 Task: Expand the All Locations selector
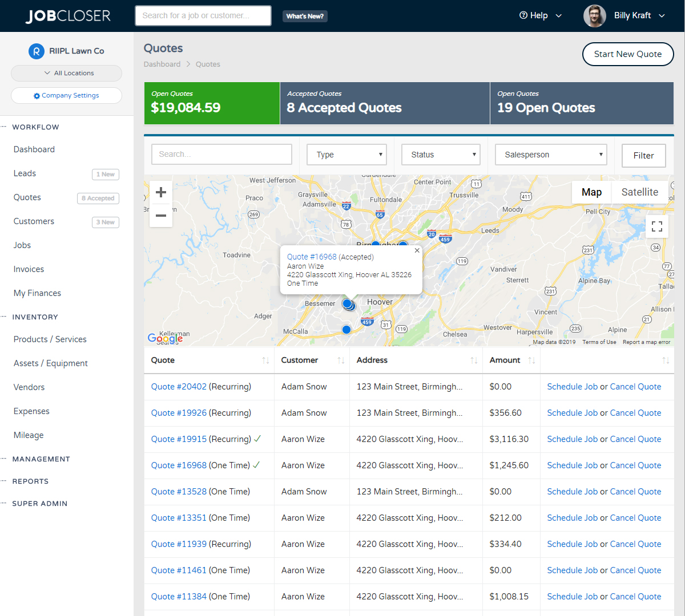[66, 73]
